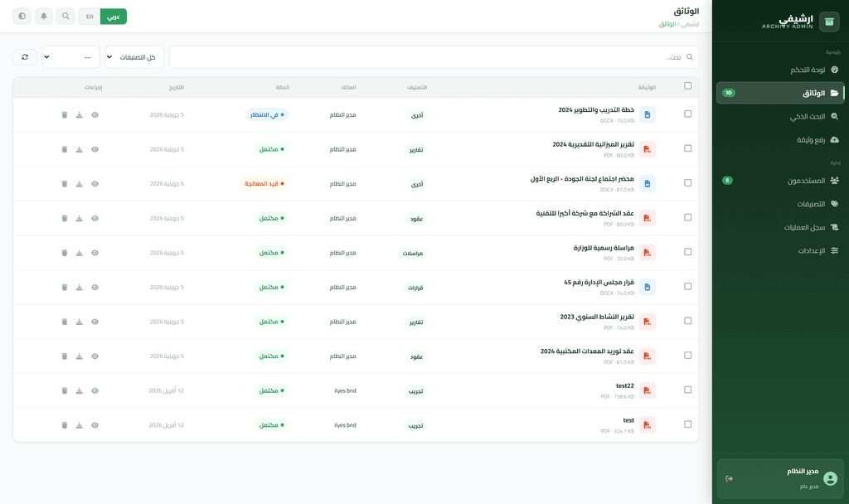Delete تقرير الميزانية التقديرية 2024 row
The height and width of the screenshot is (504, 849).
point(65,149)
